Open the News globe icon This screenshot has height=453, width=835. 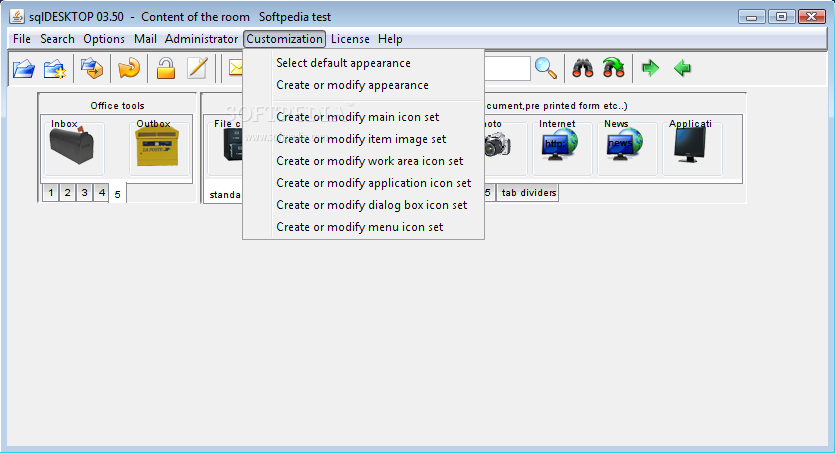(x=624, y=145)
